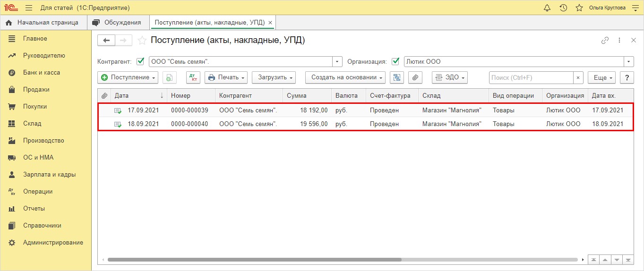Click document icon of 17.09.2021 row
This screenshot has height=271, width=644.
point(118,110)
